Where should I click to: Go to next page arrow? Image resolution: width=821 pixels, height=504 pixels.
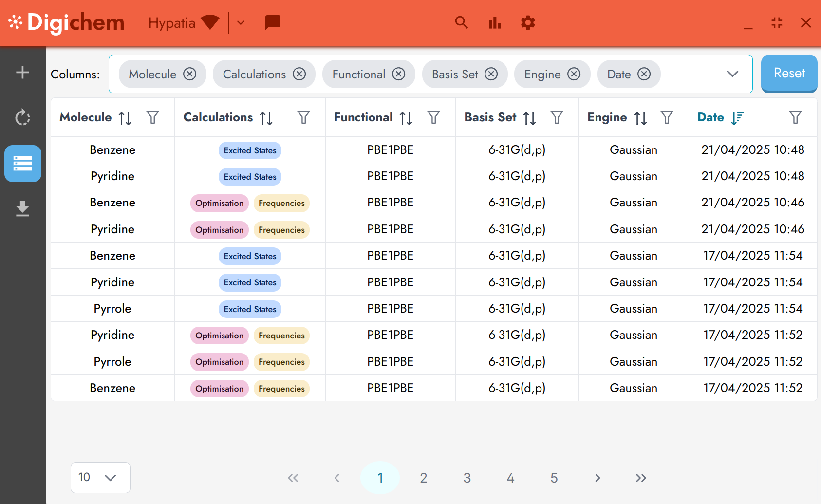(x=597, y=478)
